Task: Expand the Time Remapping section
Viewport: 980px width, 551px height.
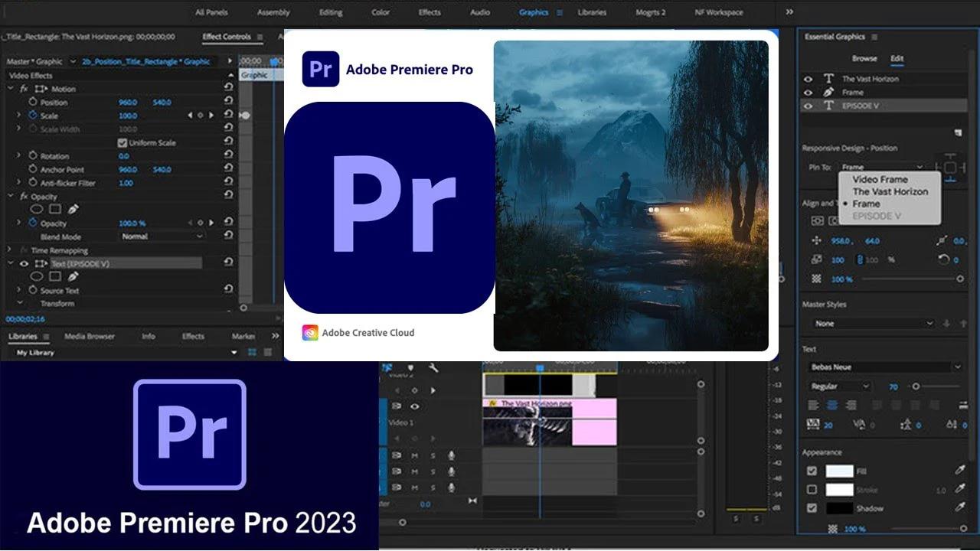Action: coord(8,250)
